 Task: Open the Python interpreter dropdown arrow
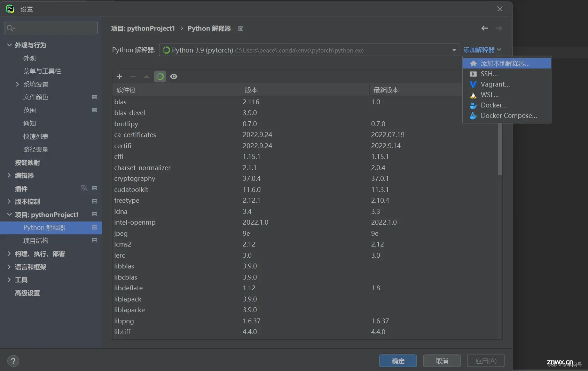coord(454,50)
